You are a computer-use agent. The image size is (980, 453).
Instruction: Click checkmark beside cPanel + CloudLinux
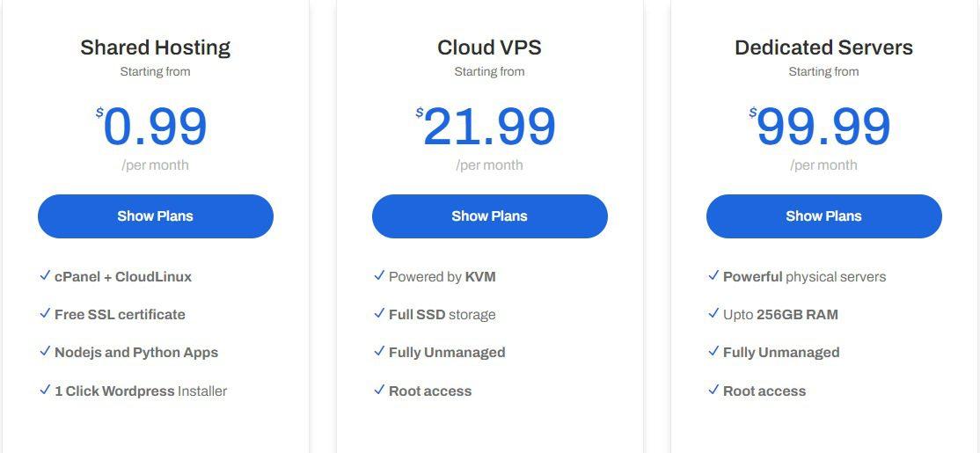(44, 275)
